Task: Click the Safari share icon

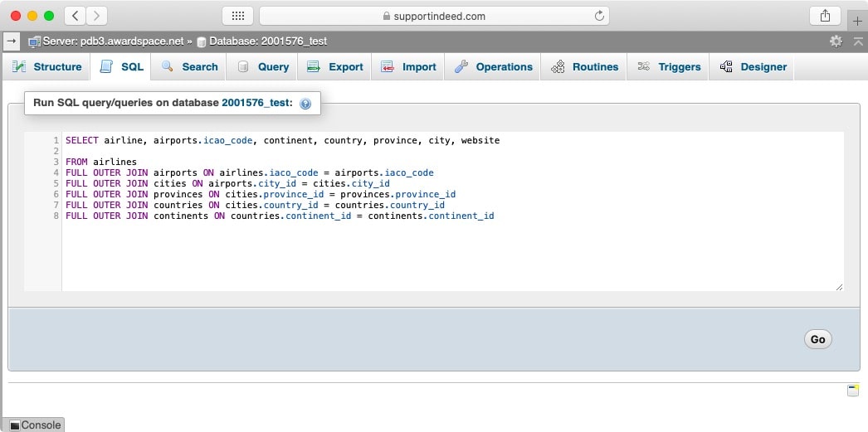Action: (825, 16)
